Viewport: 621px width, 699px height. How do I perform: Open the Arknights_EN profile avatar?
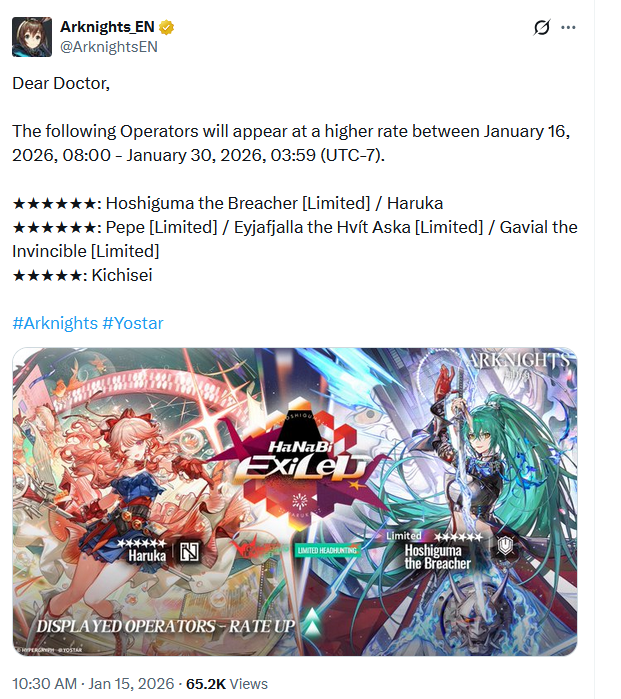32,37
